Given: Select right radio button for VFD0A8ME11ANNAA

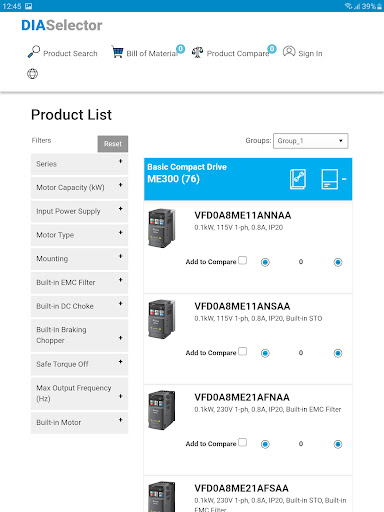Looking at the screenshot, I should click(338, 262).
